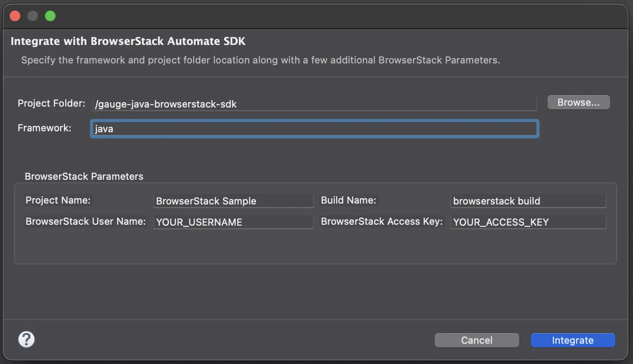The height and width of the screenshot is (364, 633).
Task: Click the 'BrowserStack Access Key:' label
Action: (x=382, y=221)
